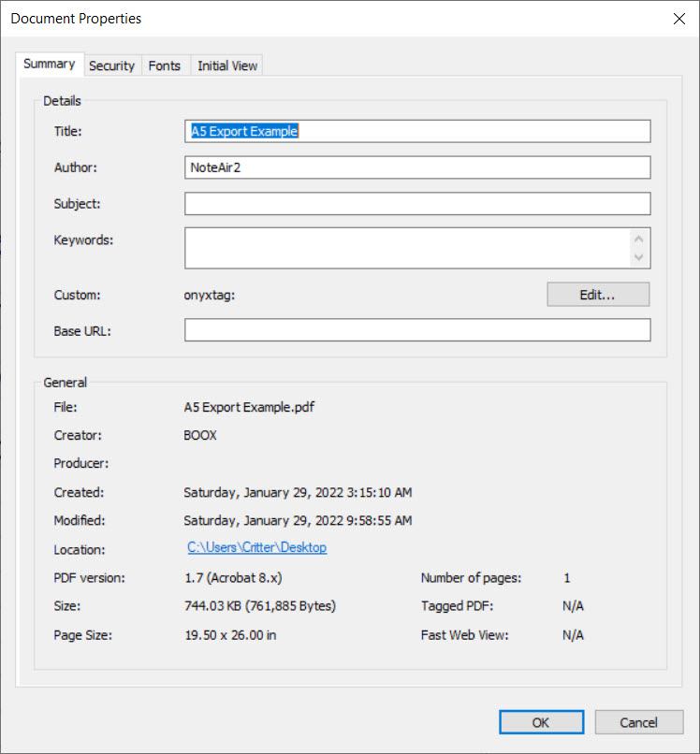Select the Initial View tab
The width and height of the screenshot is (700, 754).
227,65
